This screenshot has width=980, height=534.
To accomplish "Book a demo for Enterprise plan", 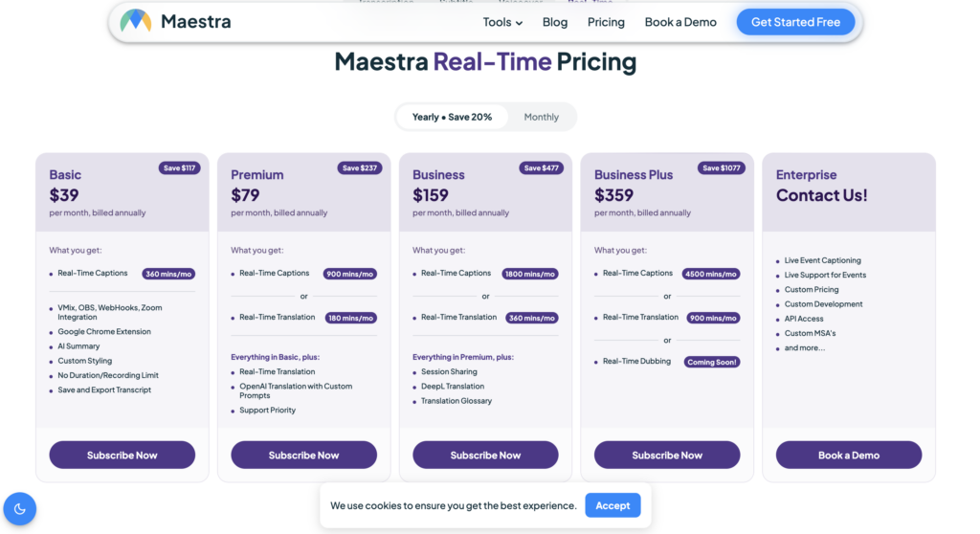I will pyautogui.click(x=848, y=456).
